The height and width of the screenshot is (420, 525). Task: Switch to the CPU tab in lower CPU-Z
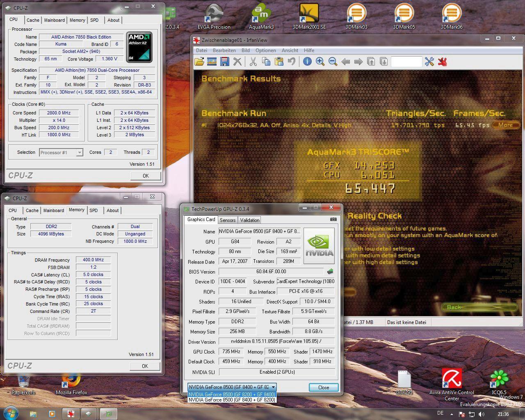[x=13, y=210]
